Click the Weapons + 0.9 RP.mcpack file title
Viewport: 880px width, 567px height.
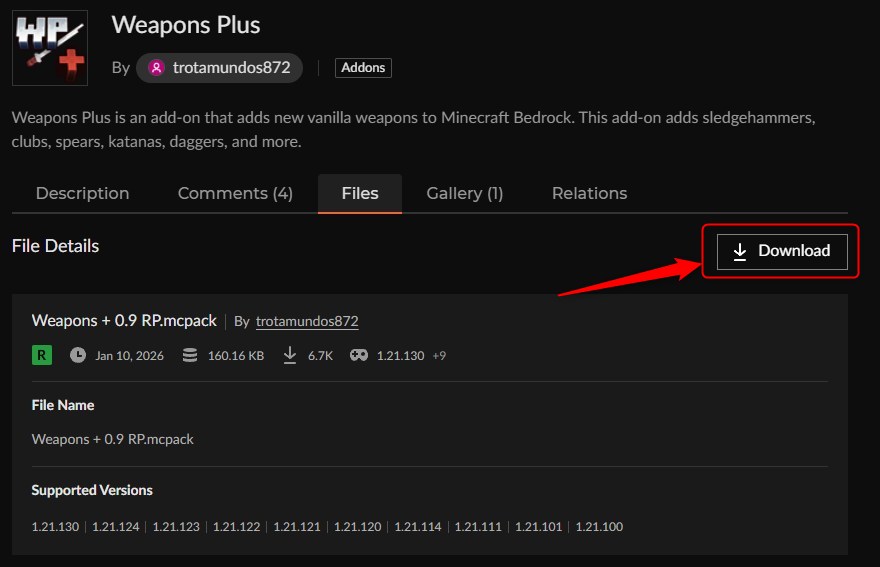point(124,321)
